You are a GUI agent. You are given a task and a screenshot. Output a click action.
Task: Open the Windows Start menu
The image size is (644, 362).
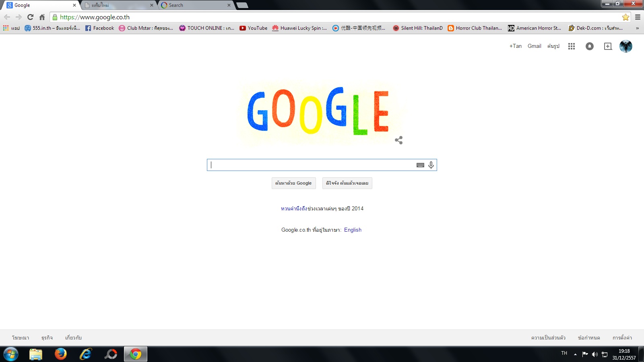tap(11, 354)
